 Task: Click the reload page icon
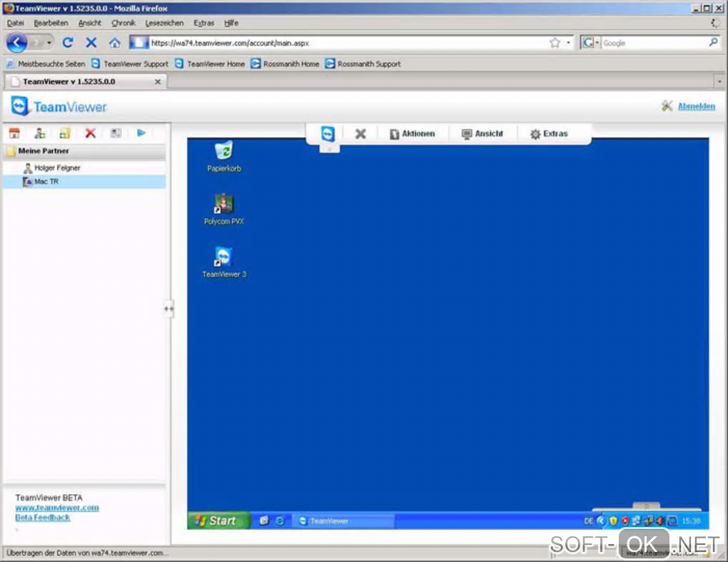68,43
